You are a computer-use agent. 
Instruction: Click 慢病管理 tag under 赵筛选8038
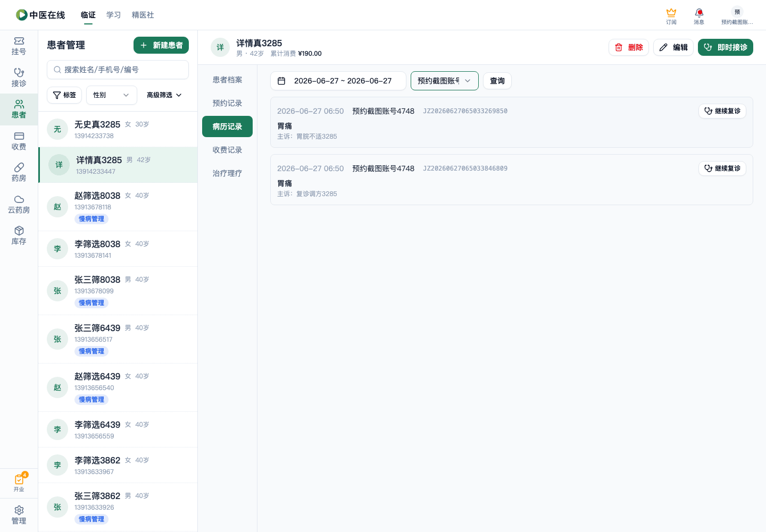pos(91,219)
